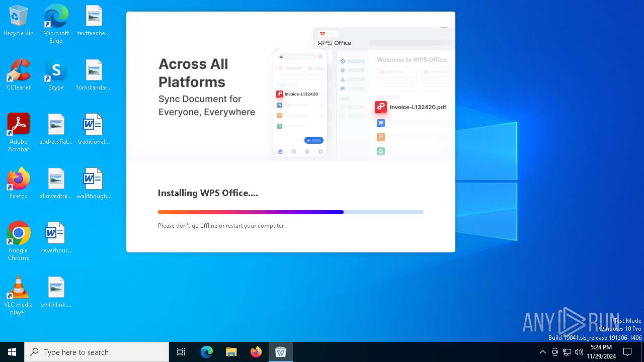Screen dimensions: 644x362
Task: Show hidden system tray icons
Action: pos(542,352)
